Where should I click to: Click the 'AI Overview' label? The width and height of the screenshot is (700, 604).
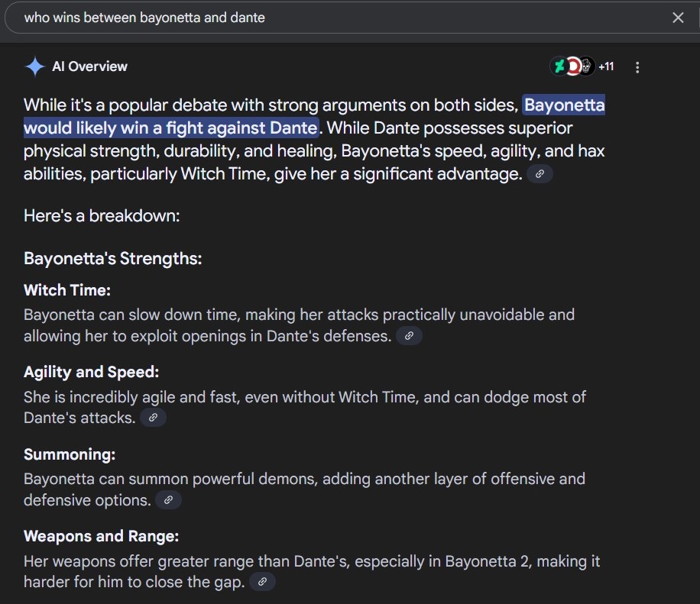pos(89,66)
